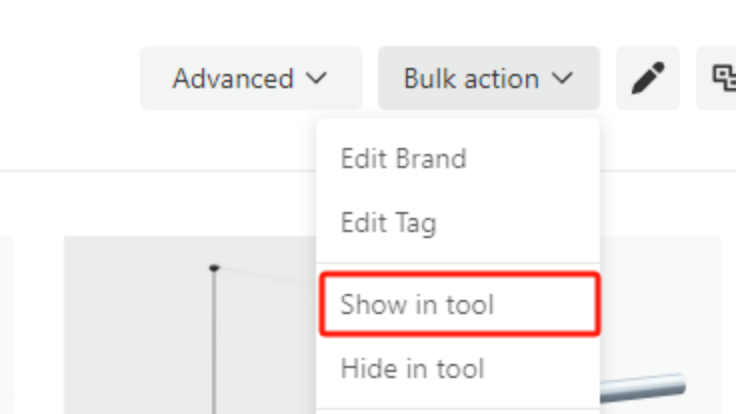Image resolution: width=736 pixels, height=414 pixels.
Task: Open the Advanced dropdown
Action: click(x=251, y=78)
